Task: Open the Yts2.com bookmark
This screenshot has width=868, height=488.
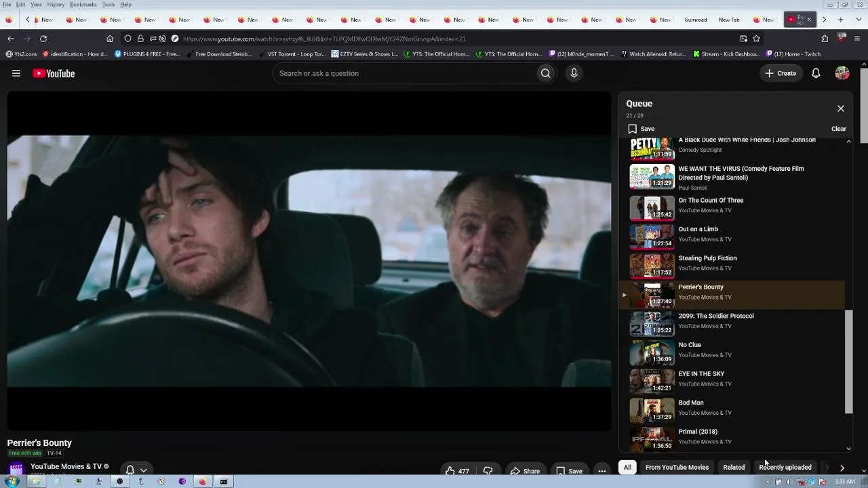Action: tap(21, 54)
